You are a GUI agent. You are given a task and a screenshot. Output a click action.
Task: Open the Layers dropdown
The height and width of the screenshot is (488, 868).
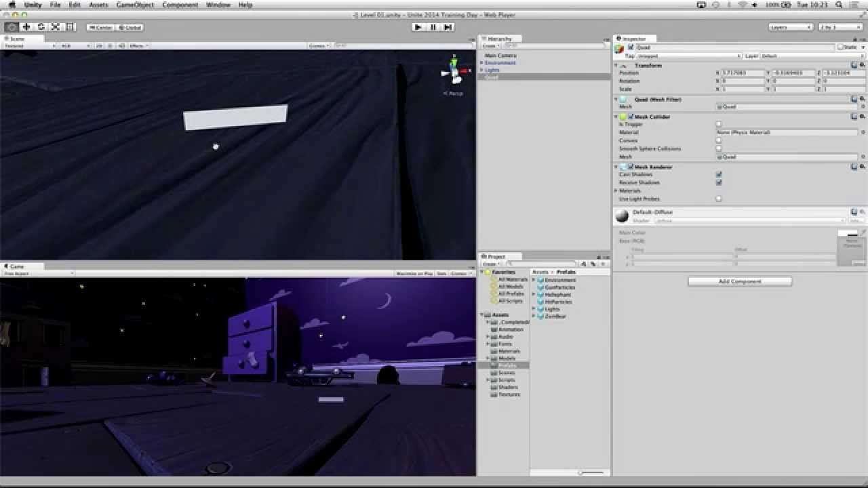tap(791, 27)
